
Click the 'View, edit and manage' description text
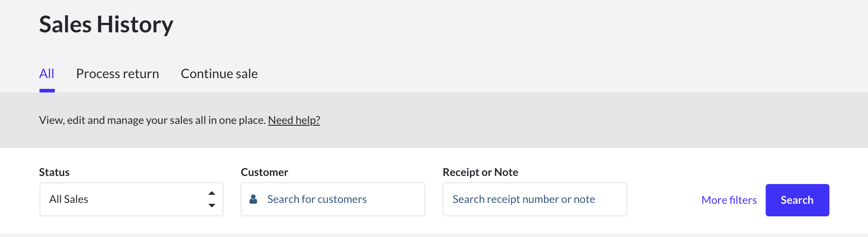point(152,120)
